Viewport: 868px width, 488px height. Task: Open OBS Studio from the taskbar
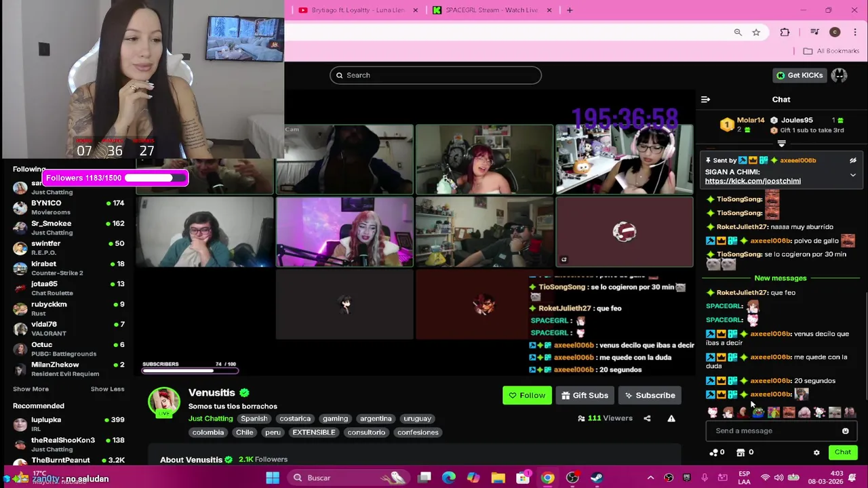(x=572, y=479)
